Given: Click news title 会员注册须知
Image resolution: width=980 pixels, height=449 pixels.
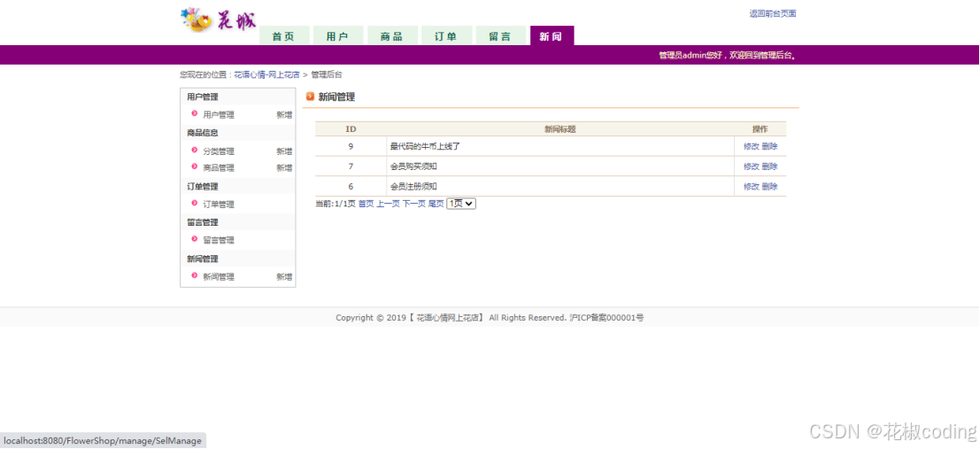Looking at the screenshot, I should click(413, 186).
